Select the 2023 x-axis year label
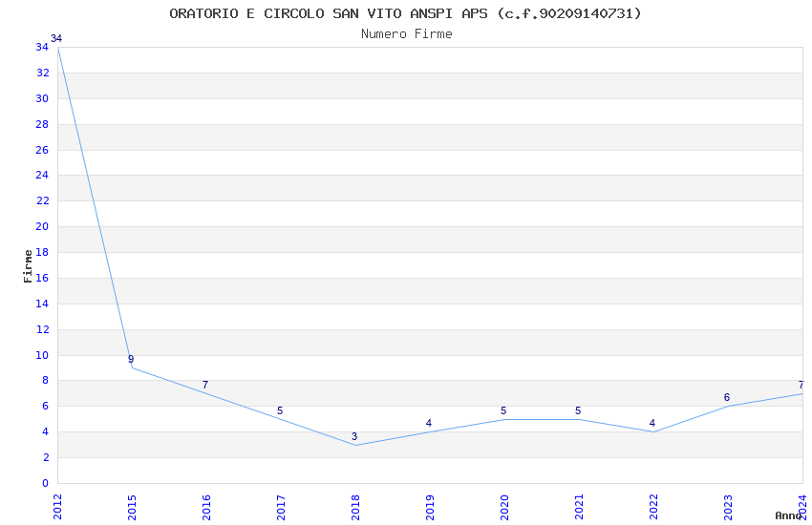The image size is (812, 525). [729, 507]
